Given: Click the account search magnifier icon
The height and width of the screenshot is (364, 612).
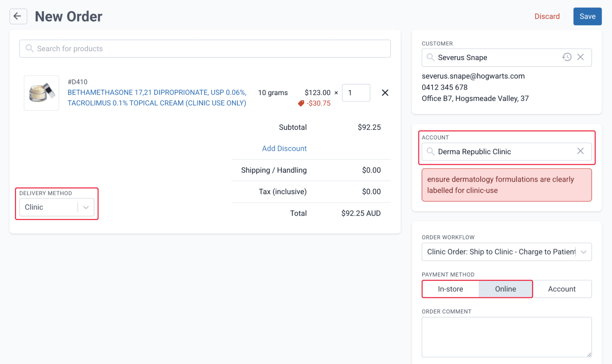Looking at the screenshot, I should [x=431, y=151].
